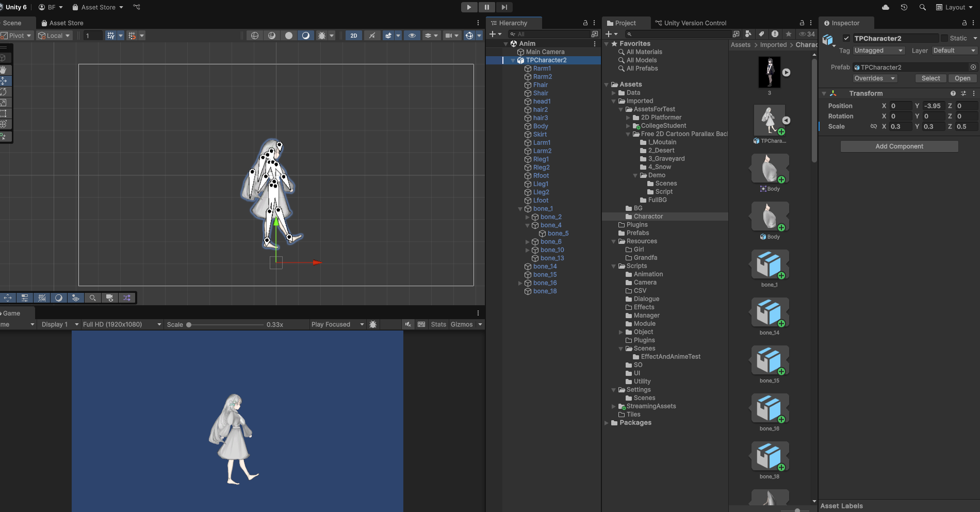The height and width of the screenshot is (512, 980).
Task: Select the Charactor folder in the Project tree
Action: (648, 217)
